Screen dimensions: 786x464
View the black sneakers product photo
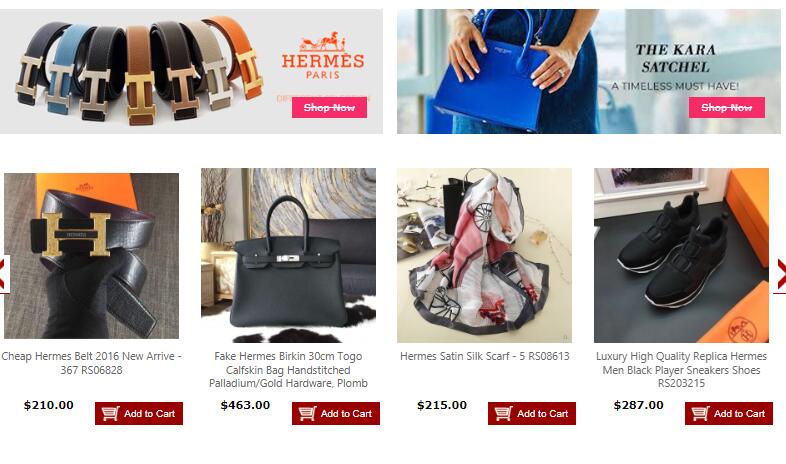[681, 255]
